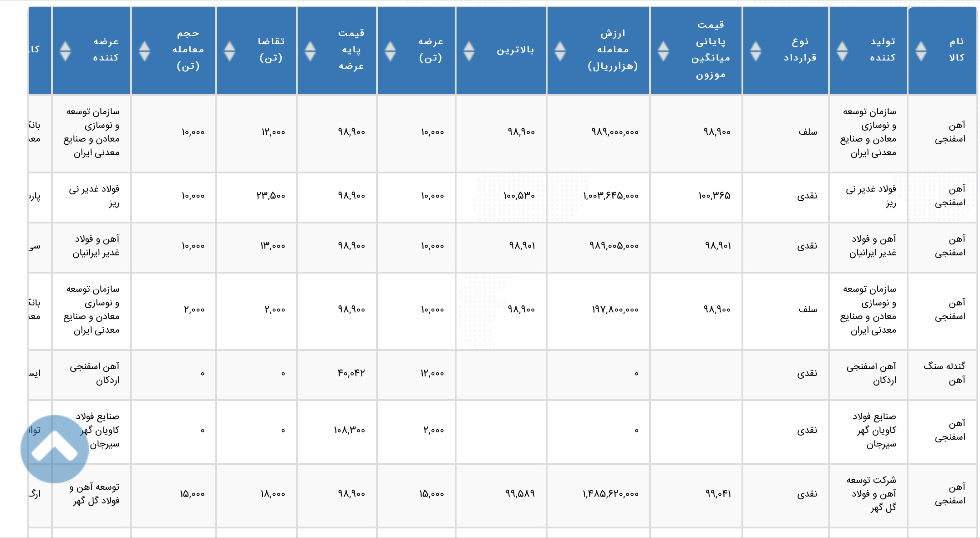This screenshot has height=538, width=980.
Task: Click price ۱۰۸,۳۰۰ base offer cell
Action: click(x=349, y=430)
